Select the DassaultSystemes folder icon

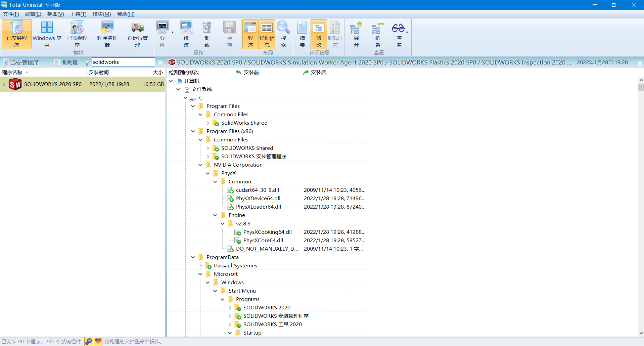click(x=208, y=266)
